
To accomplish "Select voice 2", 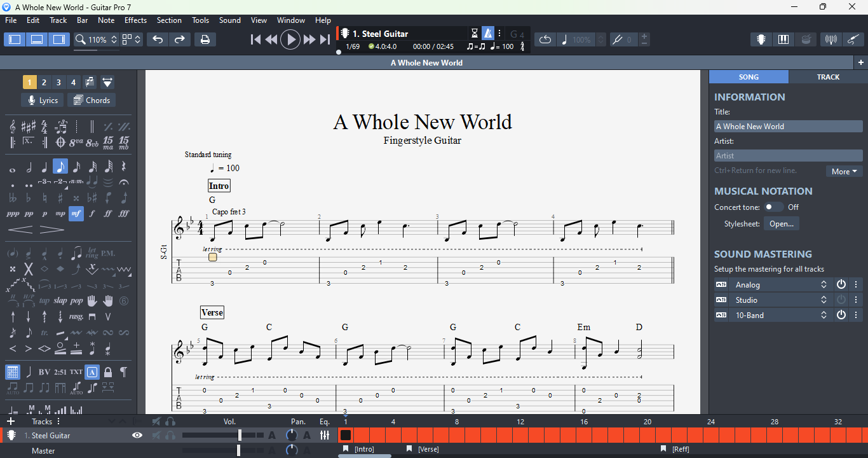I will coord(44,82).
